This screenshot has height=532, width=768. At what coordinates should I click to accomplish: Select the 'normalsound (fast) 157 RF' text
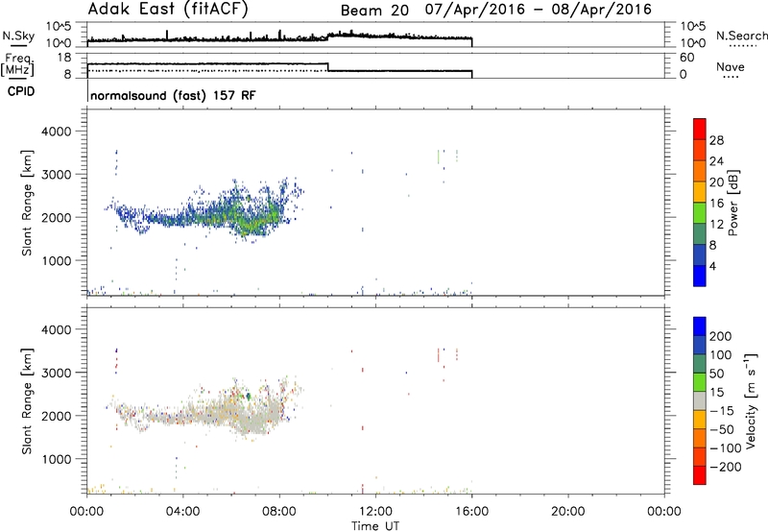coord(173,95)
